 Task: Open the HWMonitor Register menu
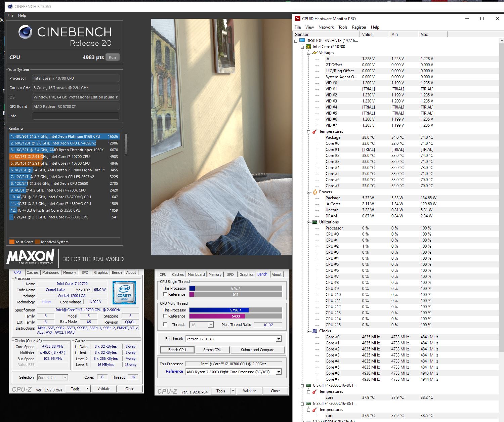359,27
